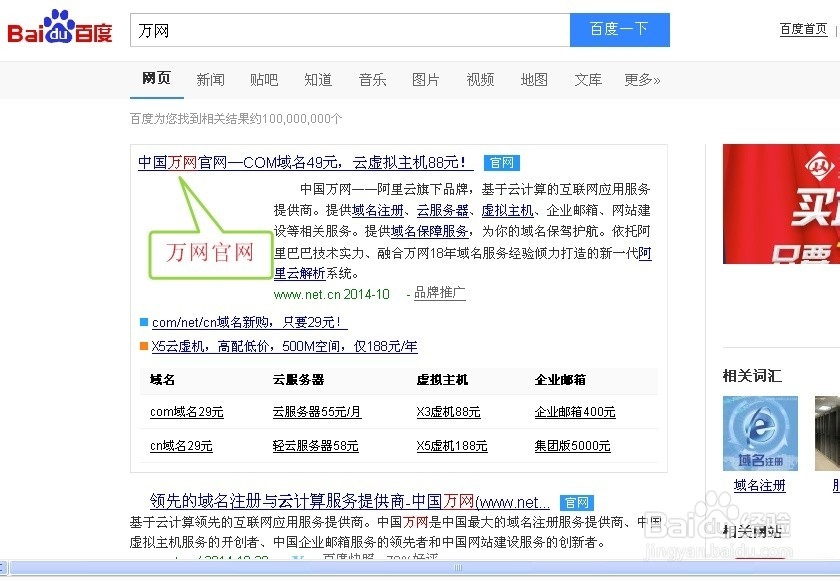Open the 地图 tab

click(x=534, y=80)
